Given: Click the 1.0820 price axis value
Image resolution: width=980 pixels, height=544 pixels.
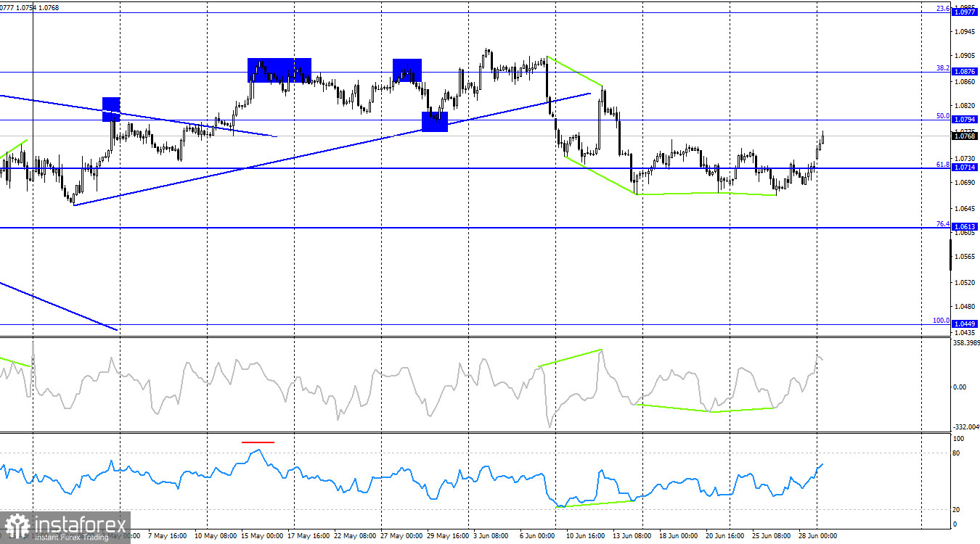Looking at the screenshot, I should point(965,105).
